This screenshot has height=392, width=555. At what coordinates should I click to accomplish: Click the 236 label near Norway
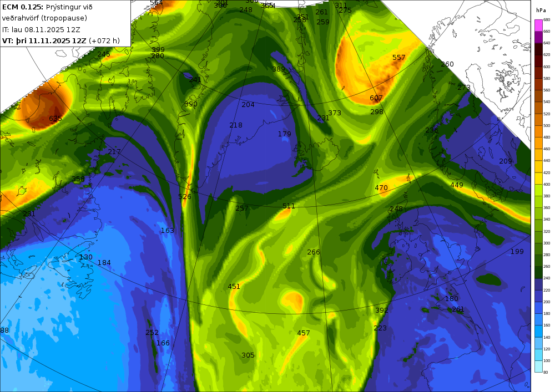pos(432,130)
